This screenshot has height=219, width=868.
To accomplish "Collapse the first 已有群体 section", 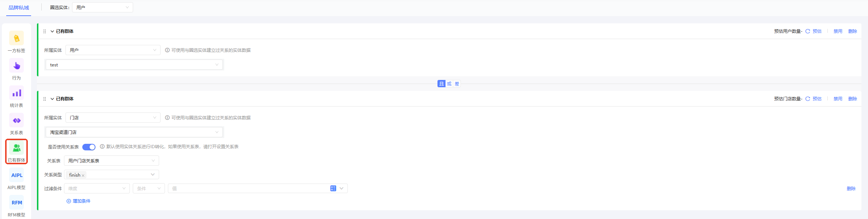I will coord(52,31).
